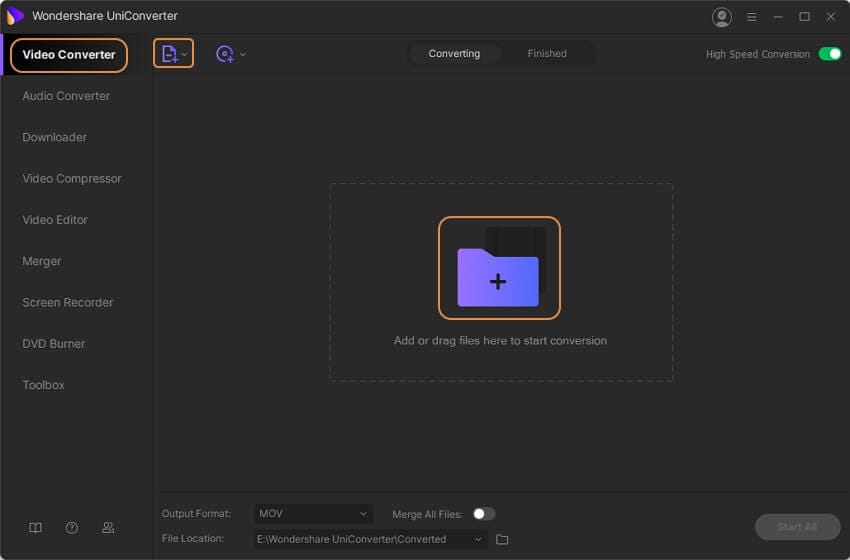The image size is (850, 560).
Task: Click the Start All button
Action: pos(797,526)
